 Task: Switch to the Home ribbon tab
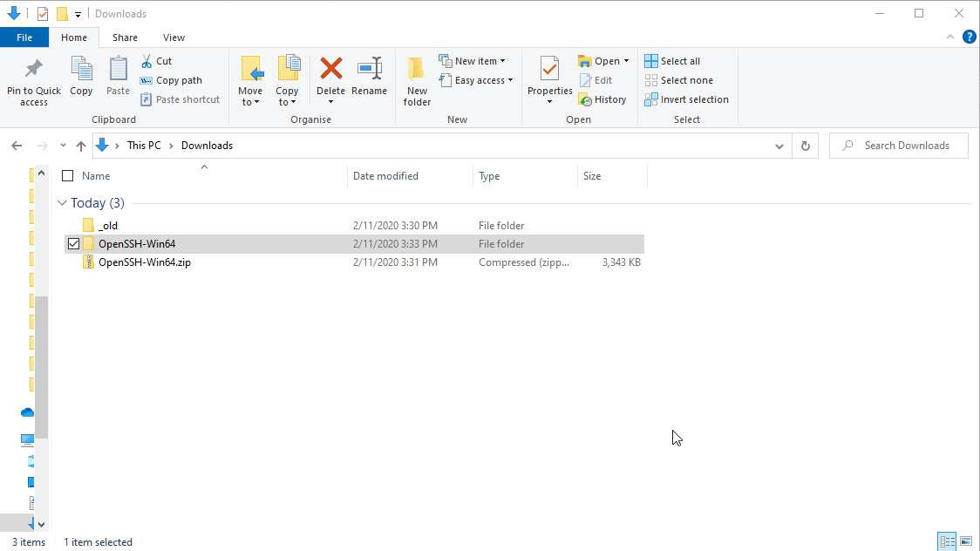pyautogui.click(x=74, y=37)
